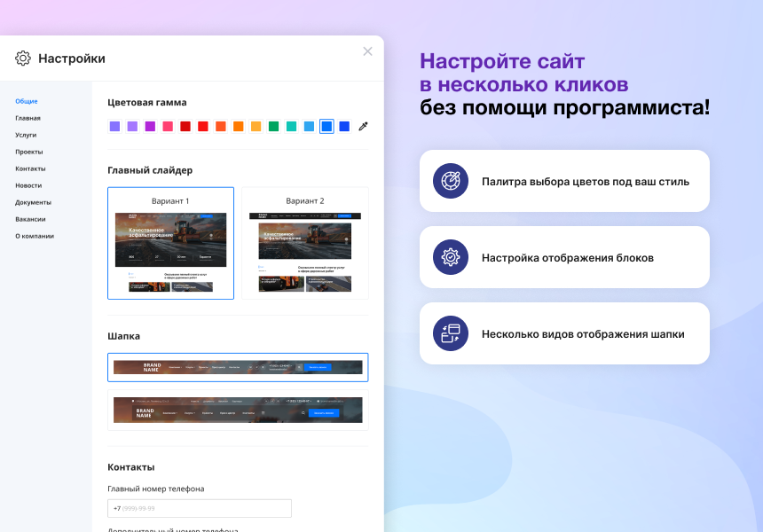This screenshot has width=763, height=532.
Task: Open the О компании section
Action: point(35,236)
